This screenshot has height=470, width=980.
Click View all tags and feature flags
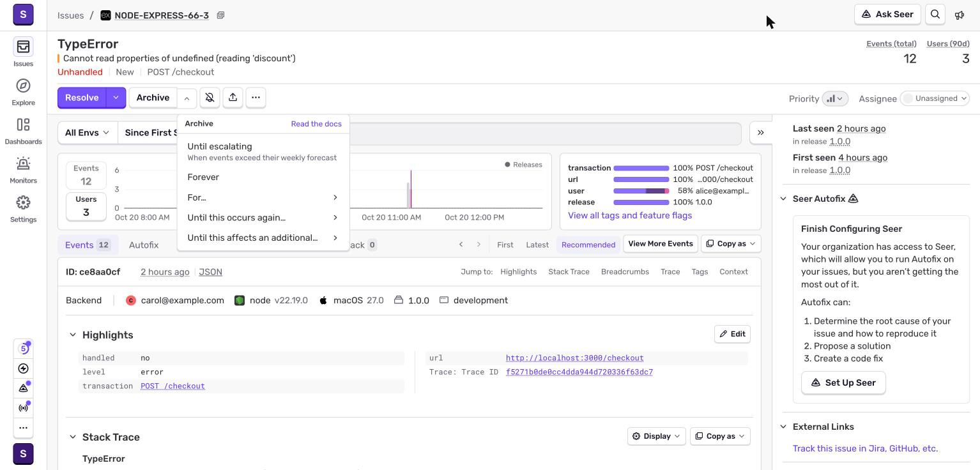(x=630, y=215)
